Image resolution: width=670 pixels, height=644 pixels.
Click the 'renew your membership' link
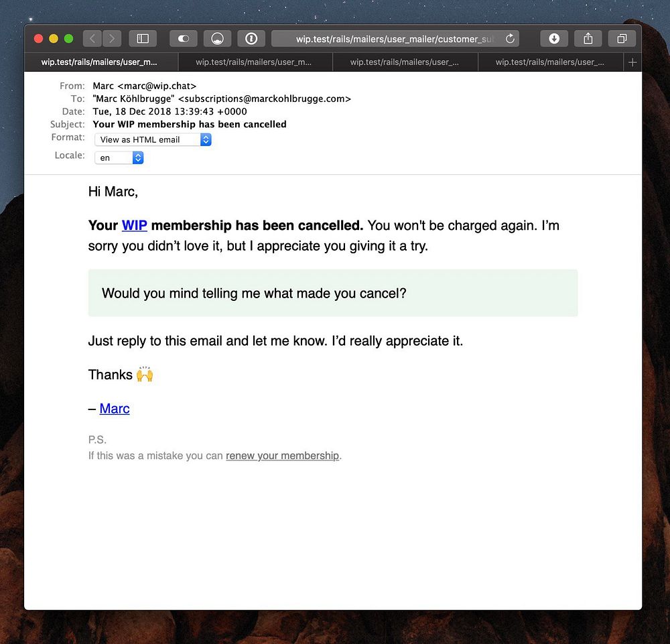coord(283,456)
